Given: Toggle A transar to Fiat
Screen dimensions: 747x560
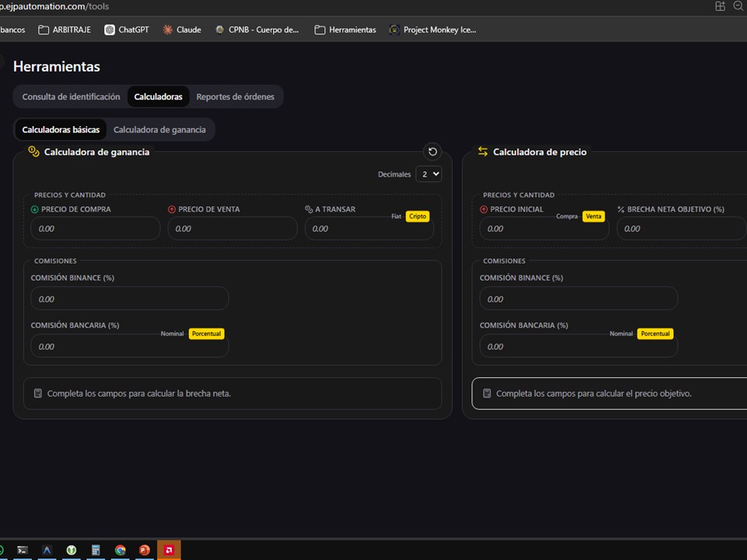Looking at the screenshot, I should [x=396, y=216].
